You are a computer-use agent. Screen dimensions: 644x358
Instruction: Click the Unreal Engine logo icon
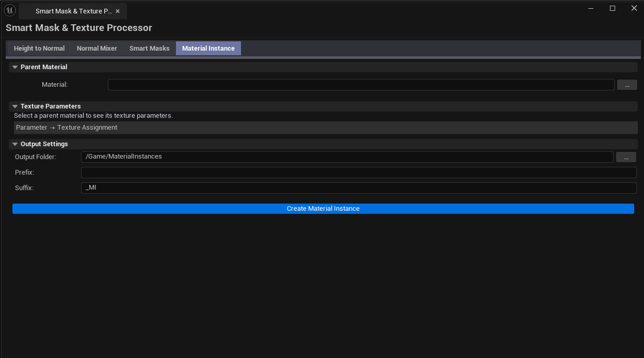10,10
